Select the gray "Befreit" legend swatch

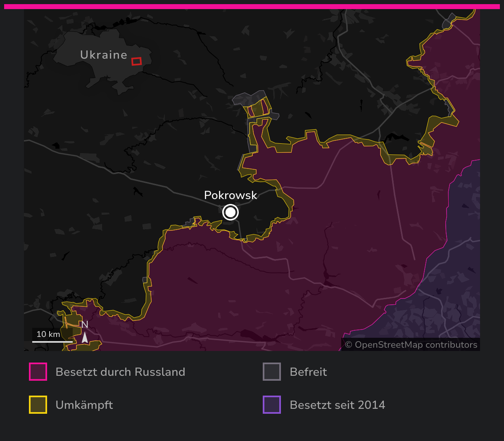pyautogui.click(x=272, y=372)
